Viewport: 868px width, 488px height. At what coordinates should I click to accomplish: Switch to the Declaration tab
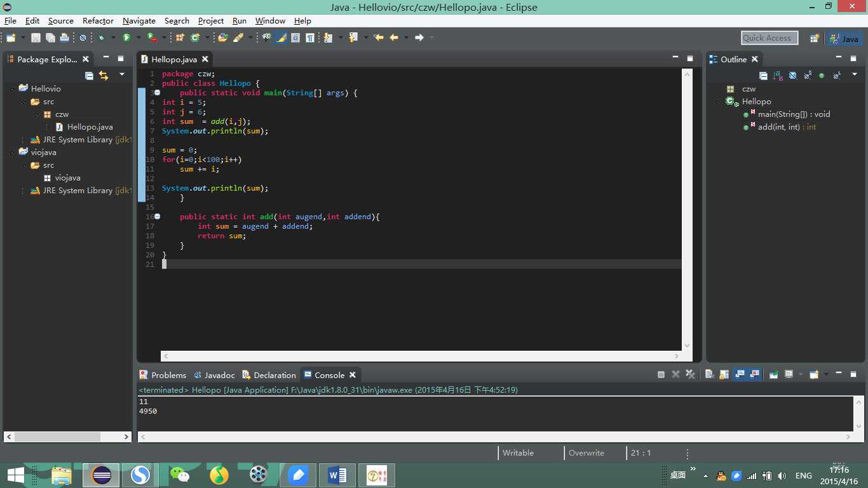click(x=269, y=375)
